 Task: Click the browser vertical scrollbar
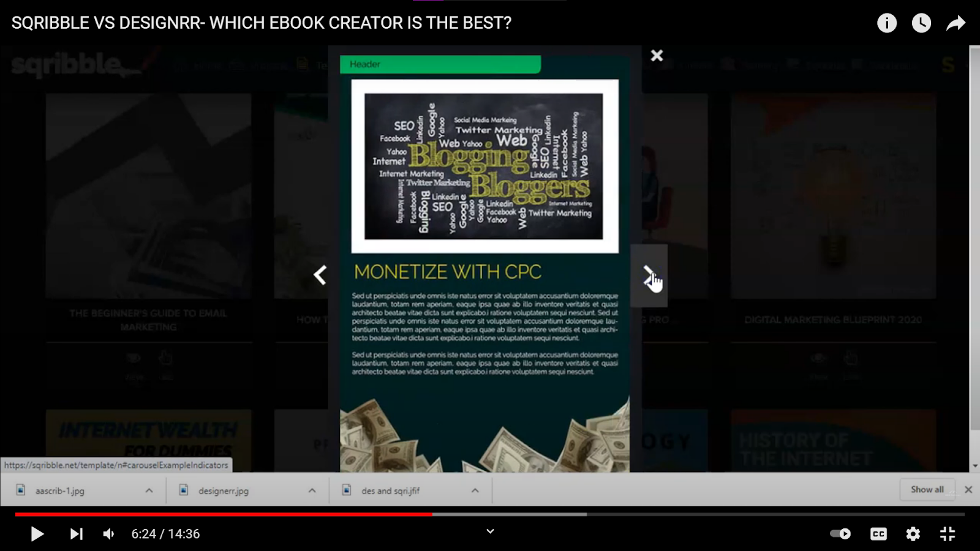click(974, 238)
